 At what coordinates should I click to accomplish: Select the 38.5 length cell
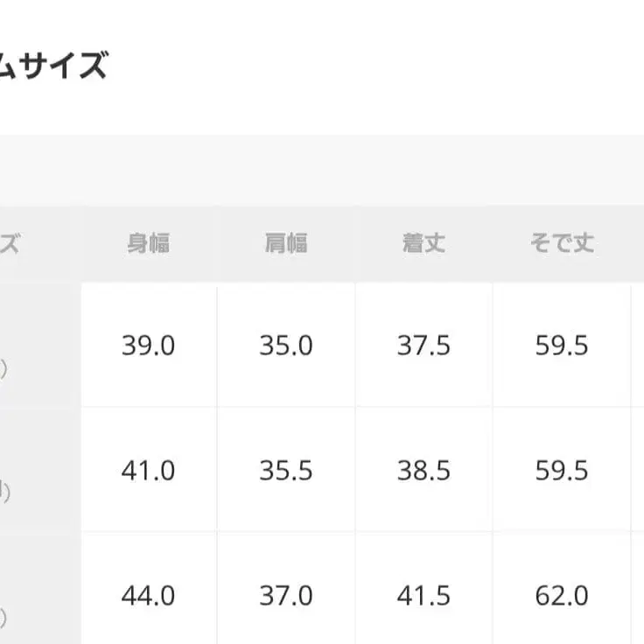point(423,471)
